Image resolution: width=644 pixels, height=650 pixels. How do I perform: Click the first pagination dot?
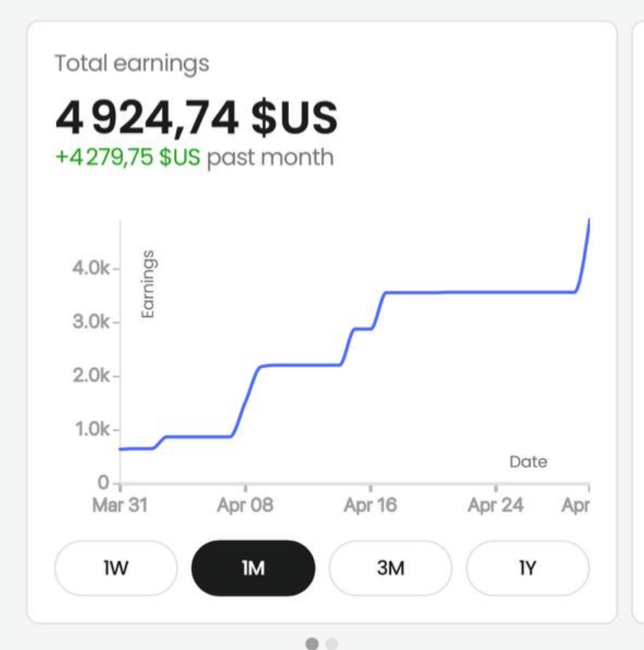[312, 644]
